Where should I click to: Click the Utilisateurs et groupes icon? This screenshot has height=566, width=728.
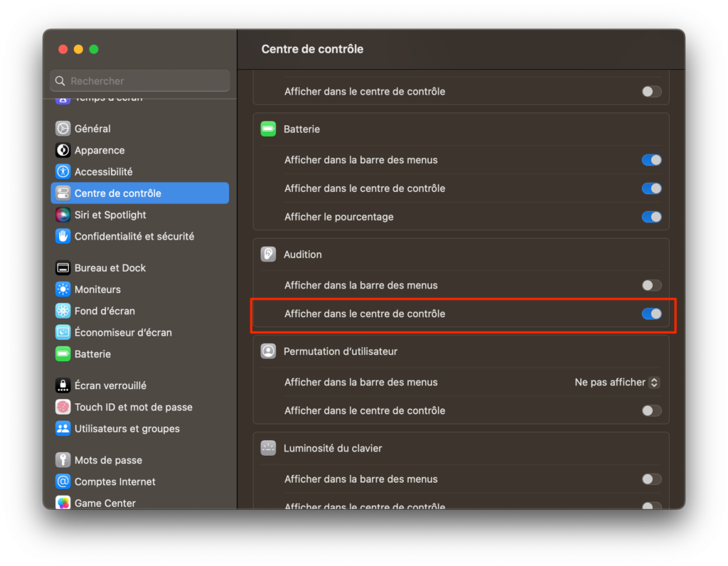tap(63, 429)
